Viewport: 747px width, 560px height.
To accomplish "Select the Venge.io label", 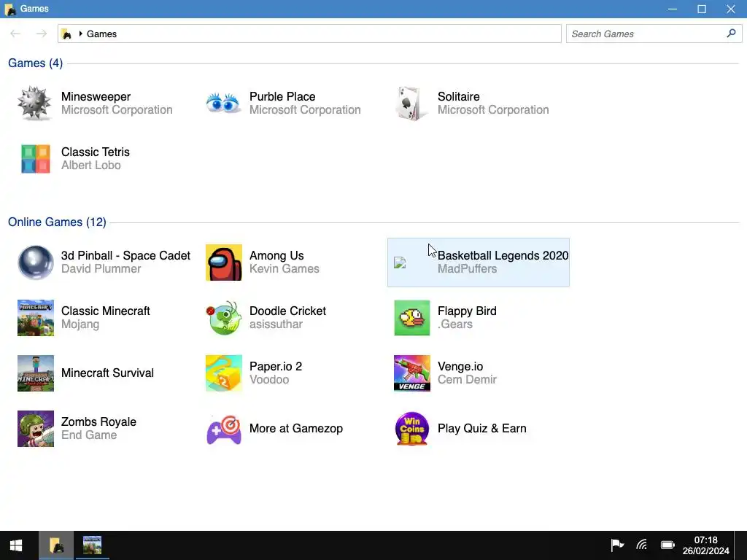I will click(460, 366).
